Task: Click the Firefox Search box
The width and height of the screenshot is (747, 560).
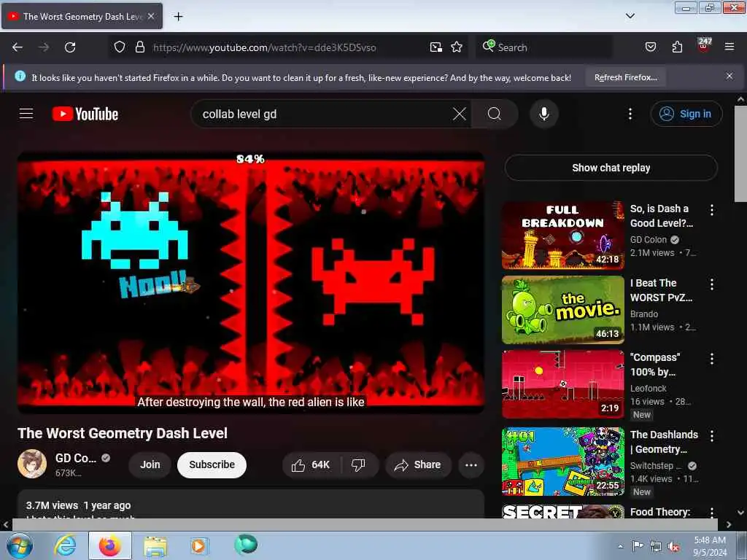Action: click(544, 47)
